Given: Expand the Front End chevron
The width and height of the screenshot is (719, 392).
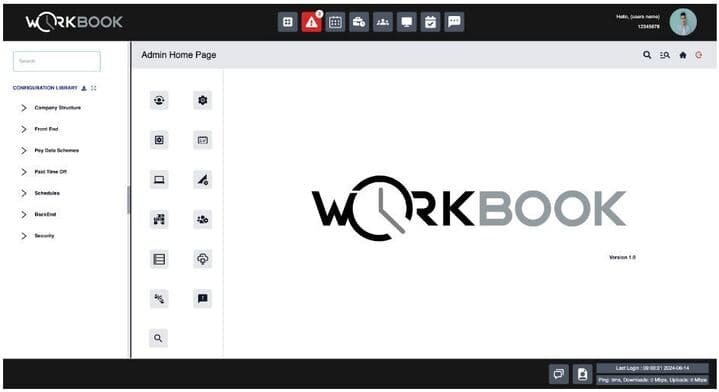Looking at the screenshot, I should [24, 129].
